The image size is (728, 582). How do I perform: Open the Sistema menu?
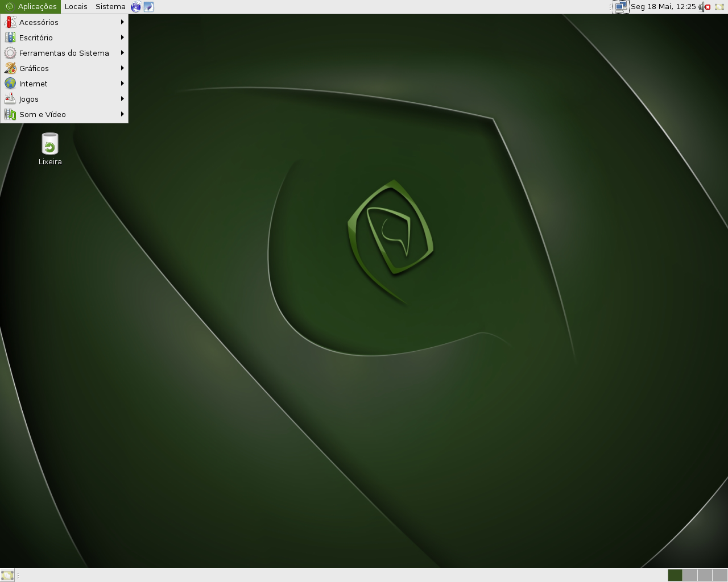tap(110, 7)
